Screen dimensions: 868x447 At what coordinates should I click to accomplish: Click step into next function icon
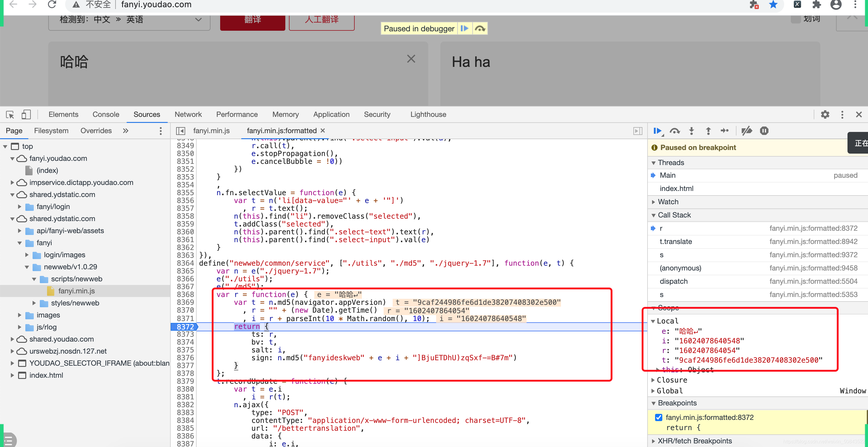[x=692, y=131]
